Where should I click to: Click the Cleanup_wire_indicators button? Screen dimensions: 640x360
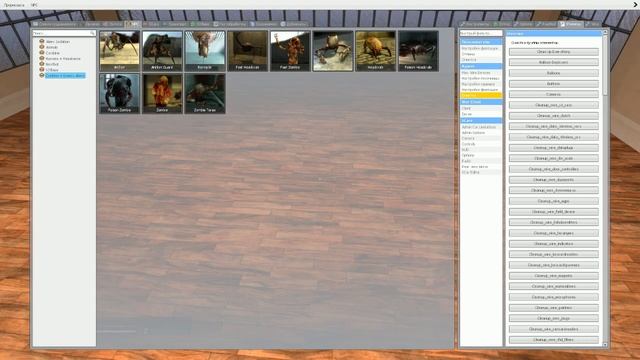tap(553, 244)
